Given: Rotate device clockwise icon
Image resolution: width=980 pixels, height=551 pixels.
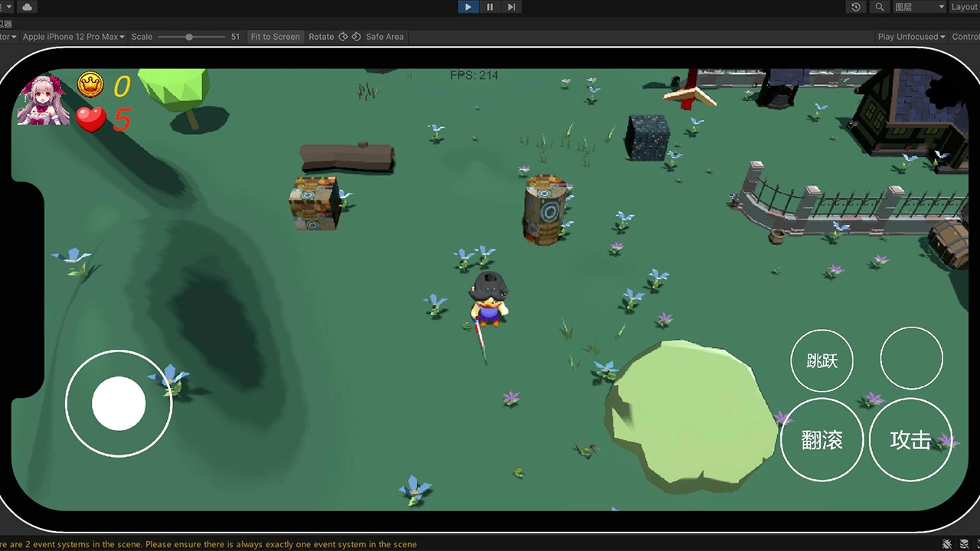Looking at the screenshot, I should coord(356,37).
